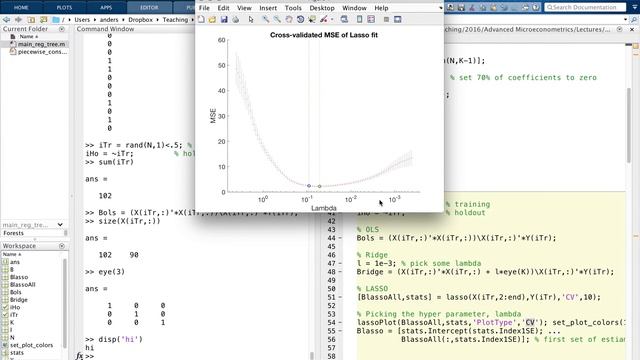Click the Insert Legend icon
Screen dimensions: 640x360
click(x=371, y=19)
